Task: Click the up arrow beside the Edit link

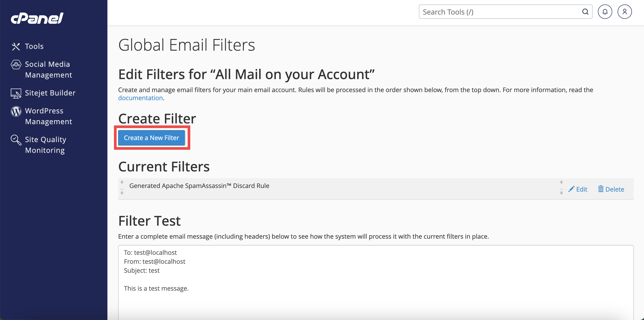Action: 561,182
